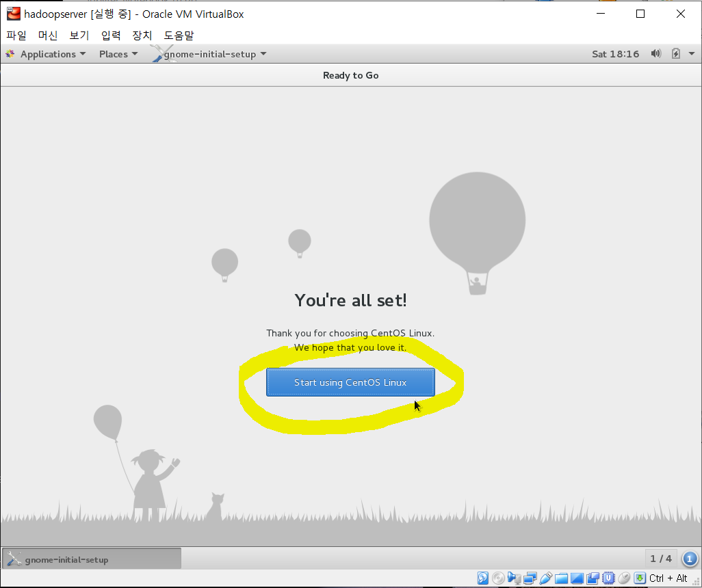The height and width of the screenshot is (588, 702).
Task: Click the optical disc status icon
Action: coord(498,578)
